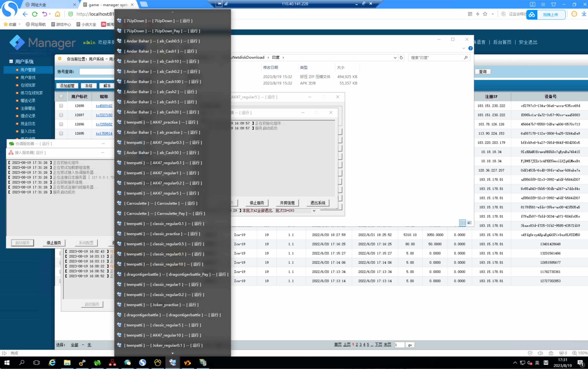
Task: Click the browser refresh icon
Action: tap(35, 14)
